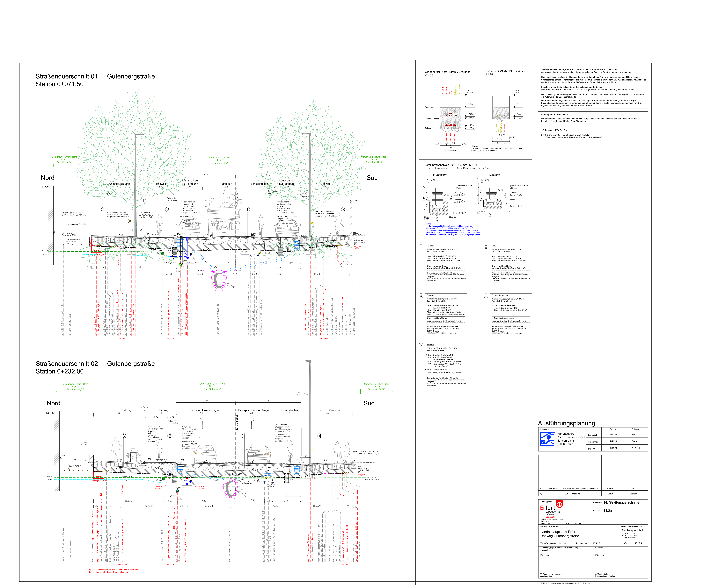The image size is (711, 588).
Task: Click Unterlage title '14. Straßenquerschnitte'
Action: [x=621, y=502]
